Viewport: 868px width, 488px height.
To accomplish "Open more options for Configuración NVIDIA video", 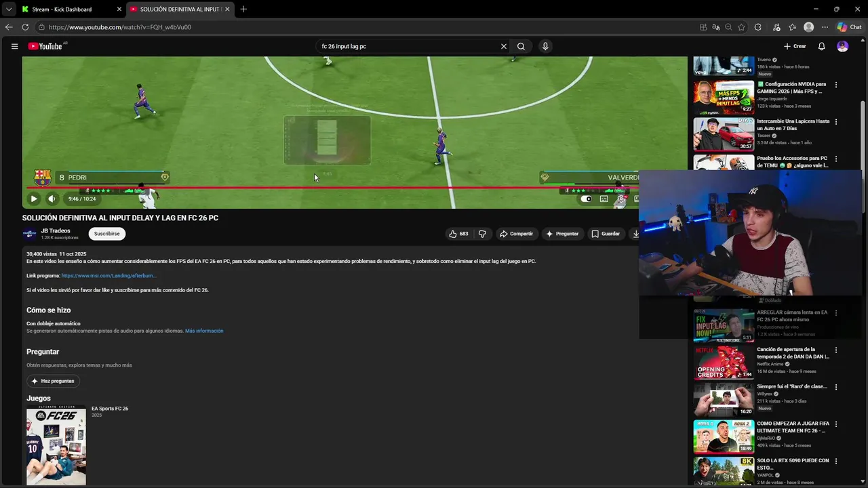I will [835, 85].
